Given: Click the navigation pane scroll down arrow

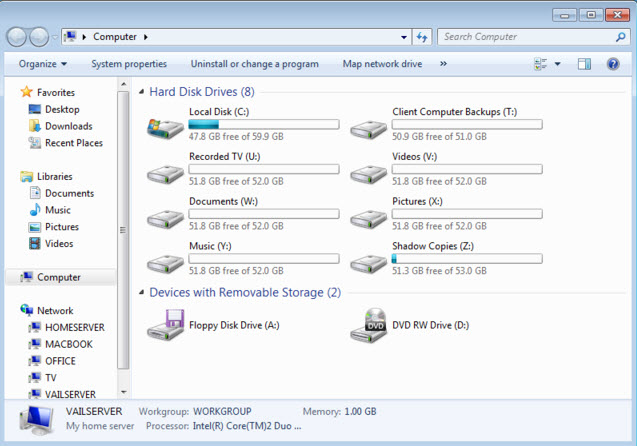Looking at the screenshot, I should [124, 392].
